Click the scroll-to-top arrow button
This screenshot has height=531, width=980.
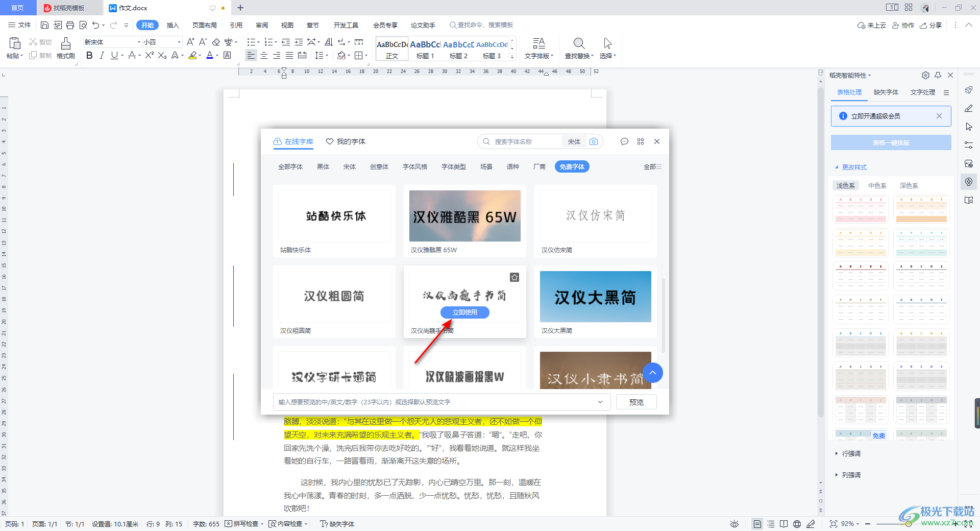(x=653, y=373)
